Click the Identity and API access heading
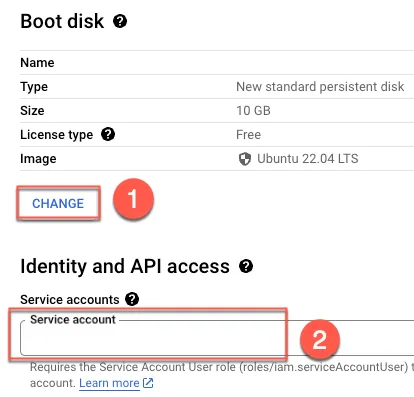This screenshot has width=414, height=397. (125, 266)
